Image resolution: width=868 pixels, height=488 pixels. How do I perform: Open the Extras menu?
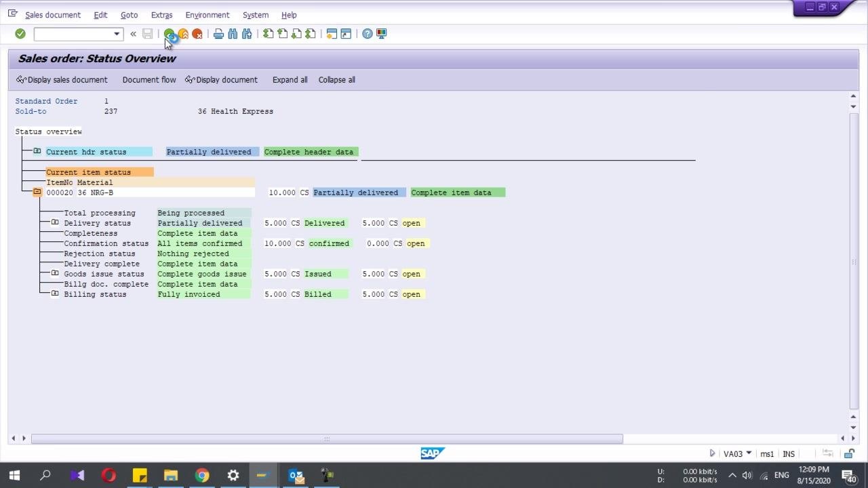(161, 15)
